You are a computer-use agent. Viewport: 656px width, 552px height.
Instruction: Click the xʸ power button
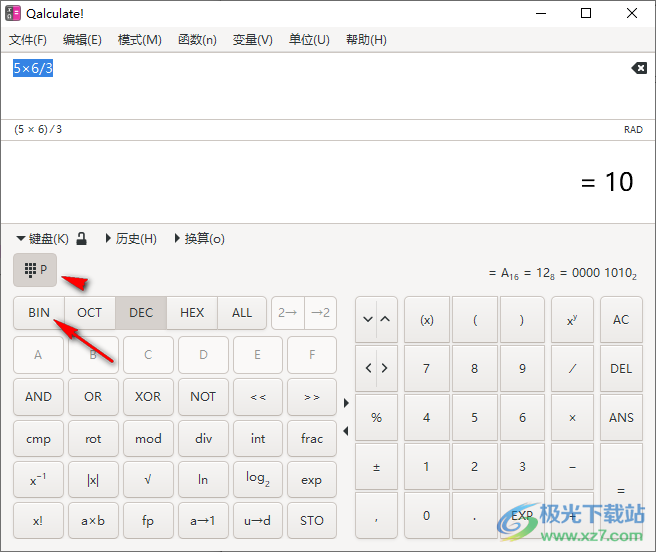pyautogui.click(x=572, y=320)
